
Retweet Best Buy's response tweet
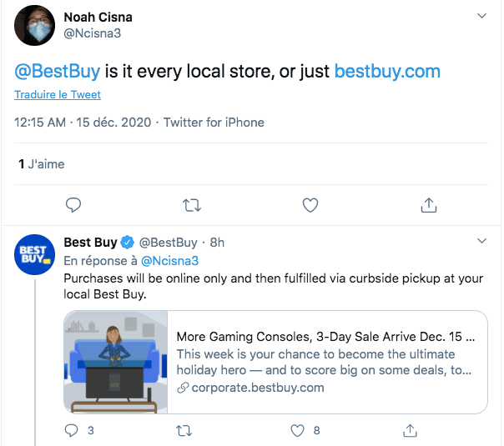185,430
